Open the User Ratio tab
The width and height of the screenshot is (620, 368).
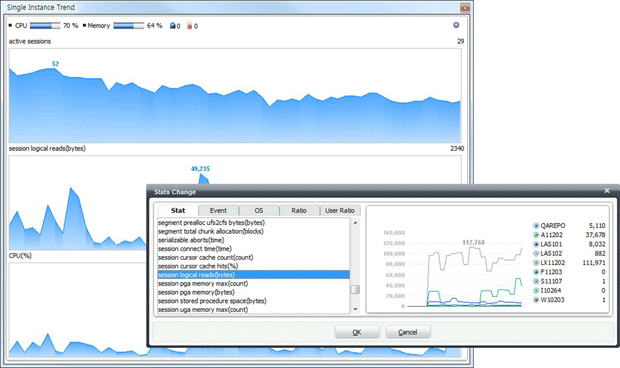pyautogui.click(x=340, y=210)
